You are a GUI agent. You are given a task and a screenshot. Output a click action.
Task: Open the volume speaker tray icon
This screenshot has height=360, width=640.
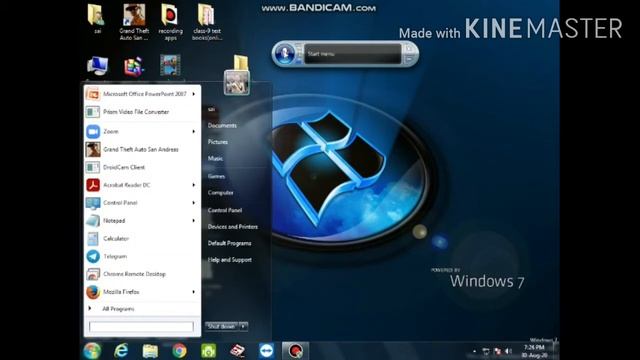click(x=509, y=351)
